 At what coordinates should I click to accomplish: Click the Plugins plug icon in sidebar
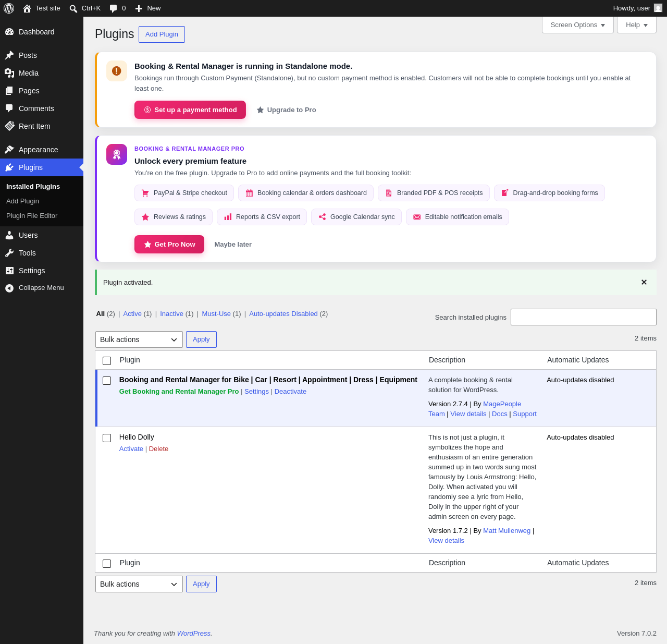9,167
